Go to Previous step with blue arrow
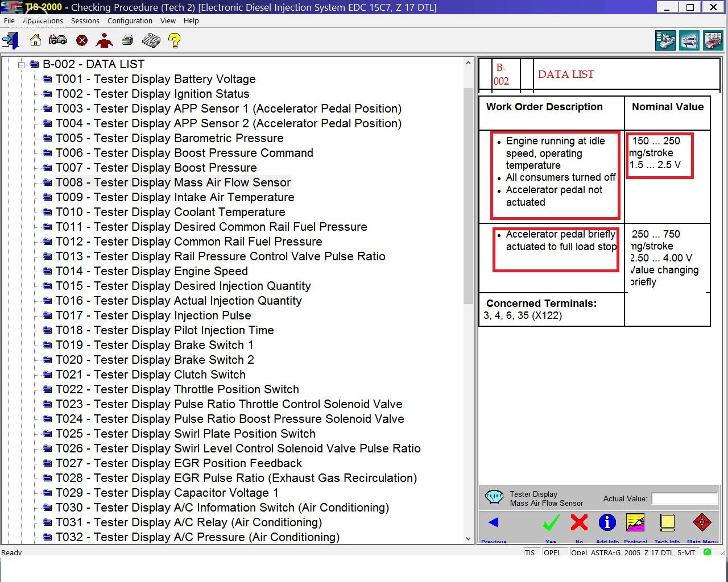 [493, 522]
